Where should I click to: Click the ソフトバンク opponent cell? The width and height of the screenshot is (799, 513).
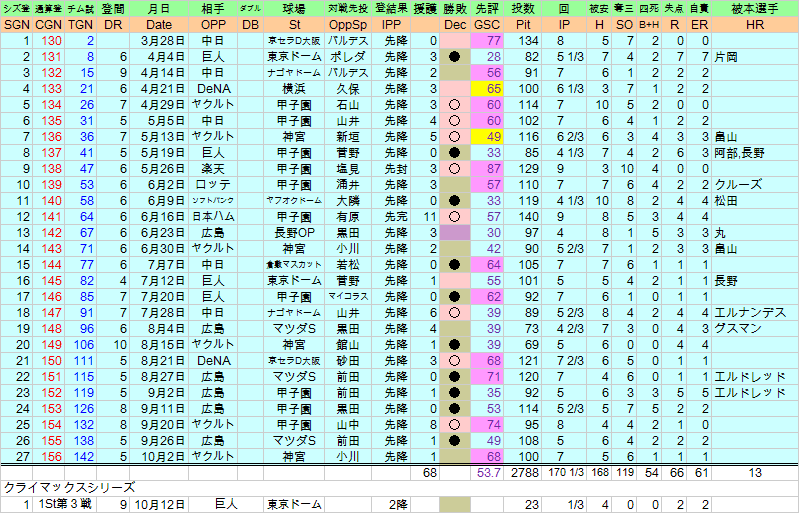tap(212, 201)
